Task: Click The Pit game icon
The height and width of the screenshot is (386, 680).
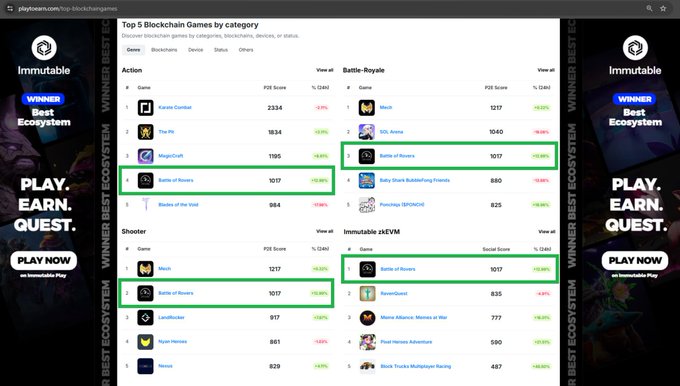Action: point(146,132)
